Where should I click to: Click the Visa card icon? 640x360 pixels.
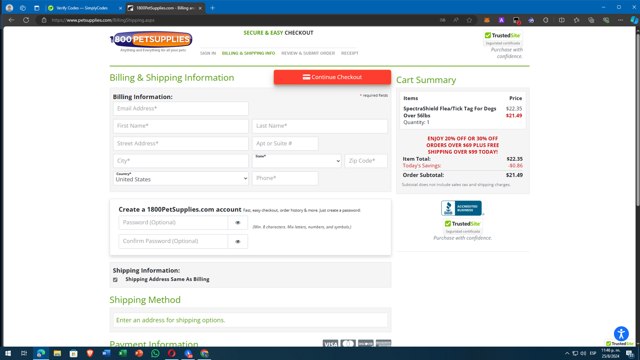coord(330,343)
